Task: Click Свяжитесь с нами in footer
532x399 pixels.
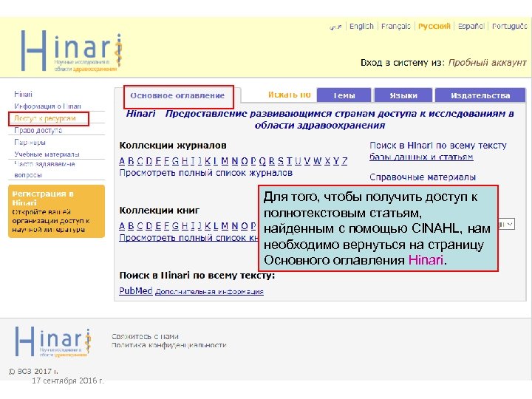Action: 146,336
